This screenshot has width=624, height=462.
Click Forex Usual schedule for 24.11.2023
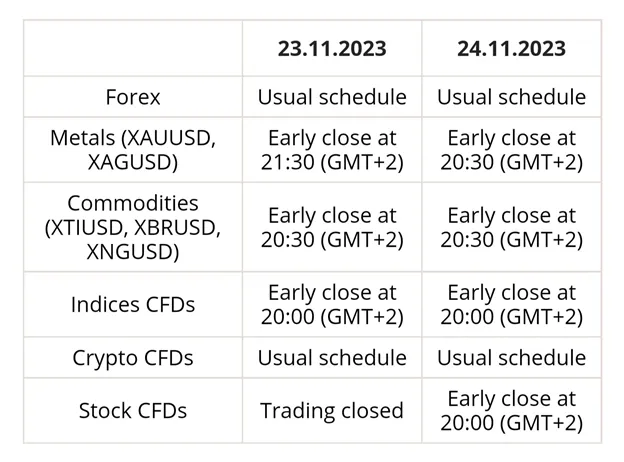(x=511, y=97)
